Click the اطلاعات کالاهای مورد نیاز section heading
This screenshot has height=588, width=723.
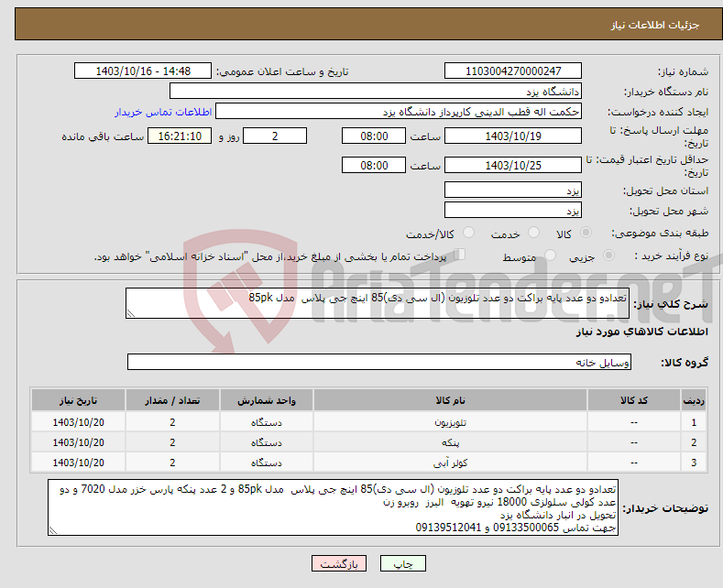pyautogui.click(x=641, y=332)
